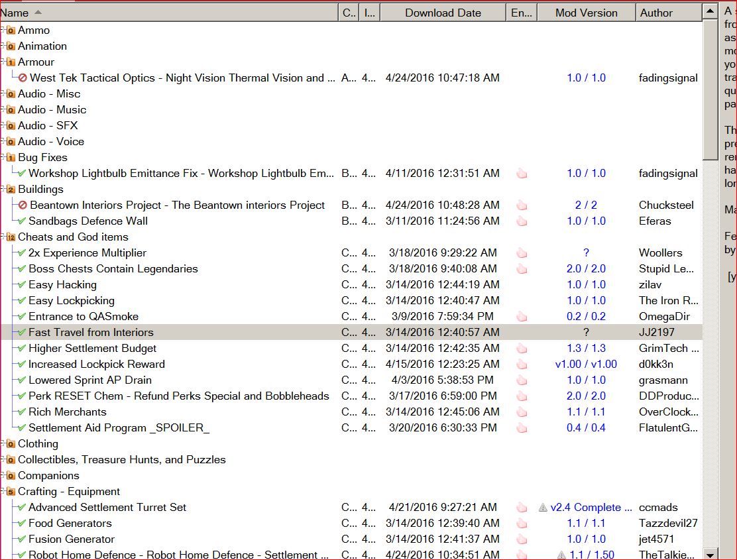Toggle the active checkmark for Fusion Generator
This screenshot has height=560, width=737.
point(22,539)
